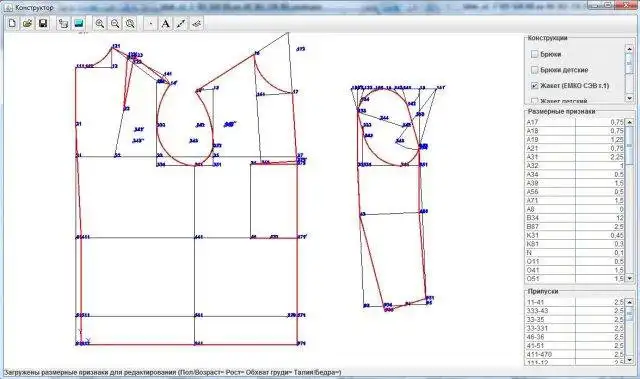Viewport: 640px width, 379px height.
Task: Click the Размерные признаки list scroll-down arrow
Action: tap(629, 278)
